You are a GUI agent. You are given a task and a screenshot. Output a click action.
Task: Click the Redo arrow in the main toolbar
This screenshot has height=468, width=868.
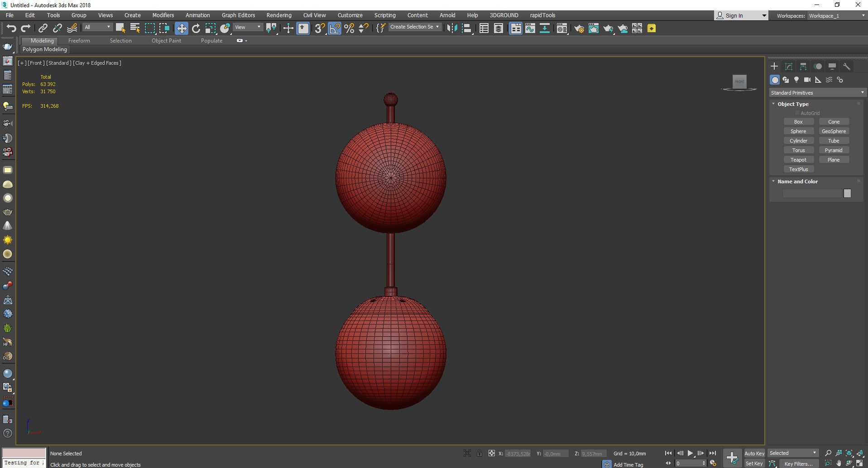(x=26, y=28)
